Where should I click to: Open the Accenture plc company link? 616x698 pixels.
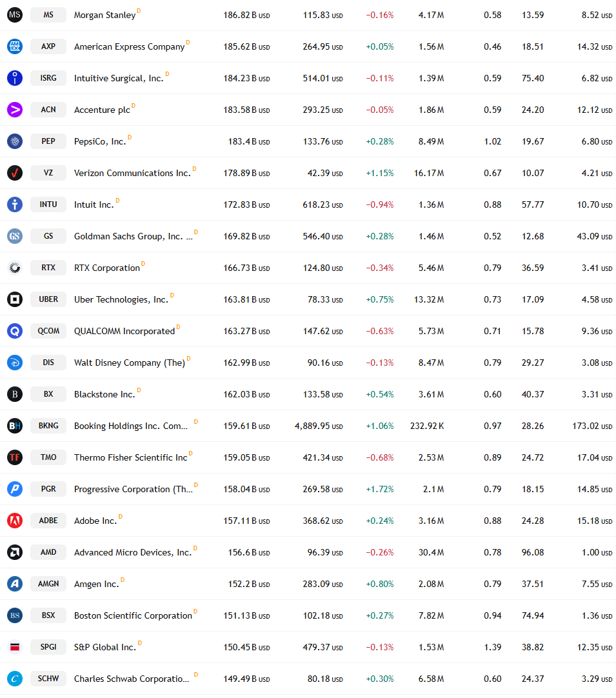(x=102, y=110)
